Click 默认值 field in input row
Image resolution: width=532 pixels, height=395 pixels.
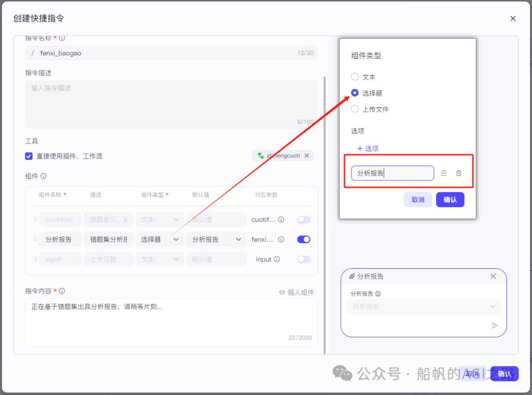[x=216, y=259]
